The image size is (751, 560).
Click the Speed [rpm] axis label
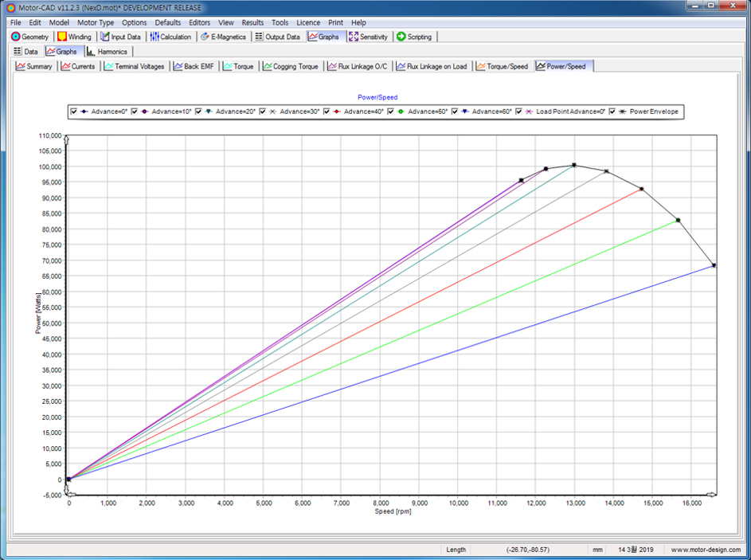coord(393,511)
